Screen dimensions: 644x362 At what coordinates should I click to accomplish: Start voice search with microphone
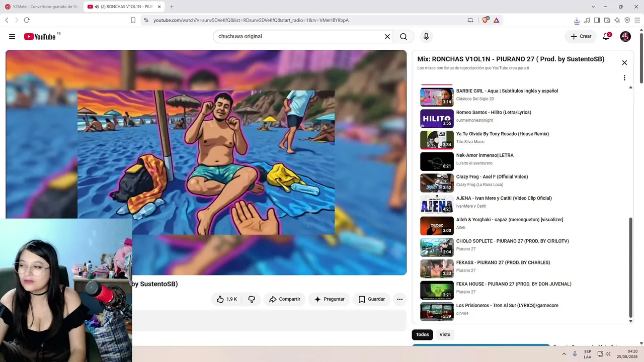(x=426, y=37)
